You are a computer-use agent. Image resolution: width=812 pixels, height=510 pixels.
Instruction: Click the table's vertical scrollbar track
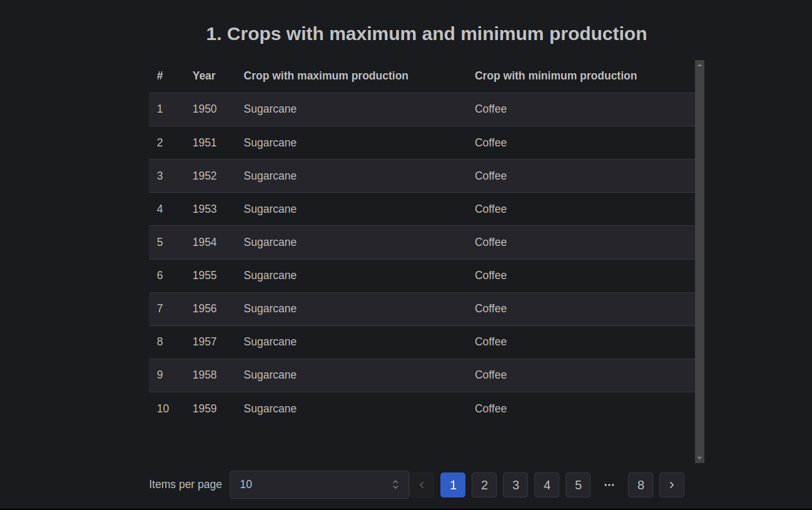click(699, 262)
